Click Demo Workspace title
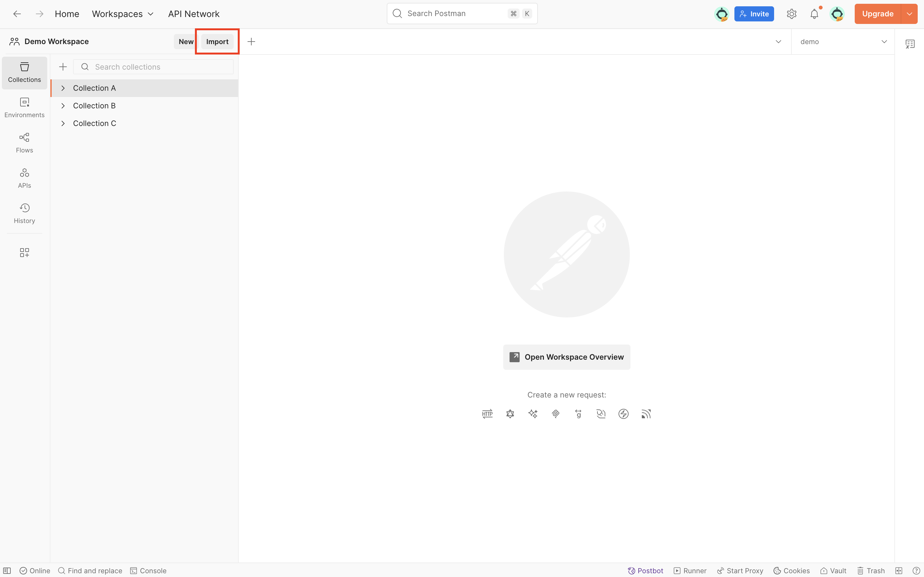This screenshot has width=924, height=577. point(56,42)
